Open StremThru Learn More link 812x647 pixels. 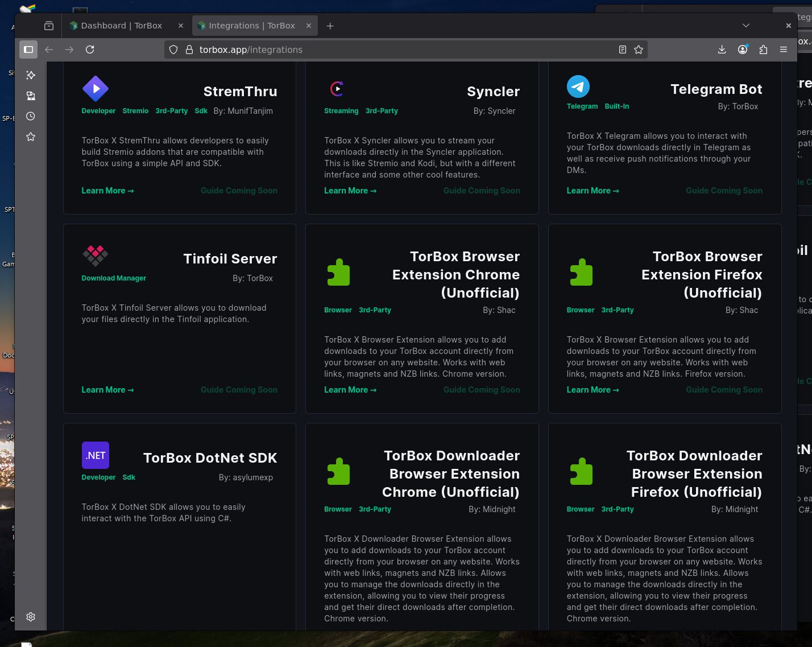(107, 191)
